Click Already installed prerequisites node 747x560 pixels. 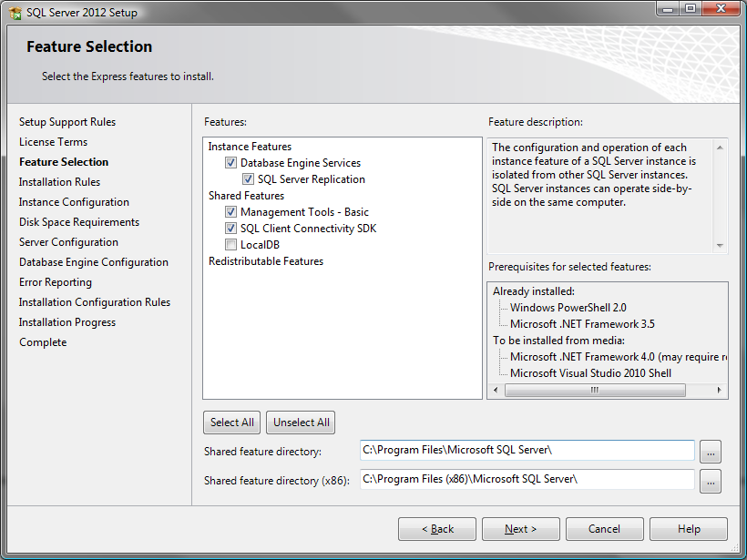pos(534,291)
